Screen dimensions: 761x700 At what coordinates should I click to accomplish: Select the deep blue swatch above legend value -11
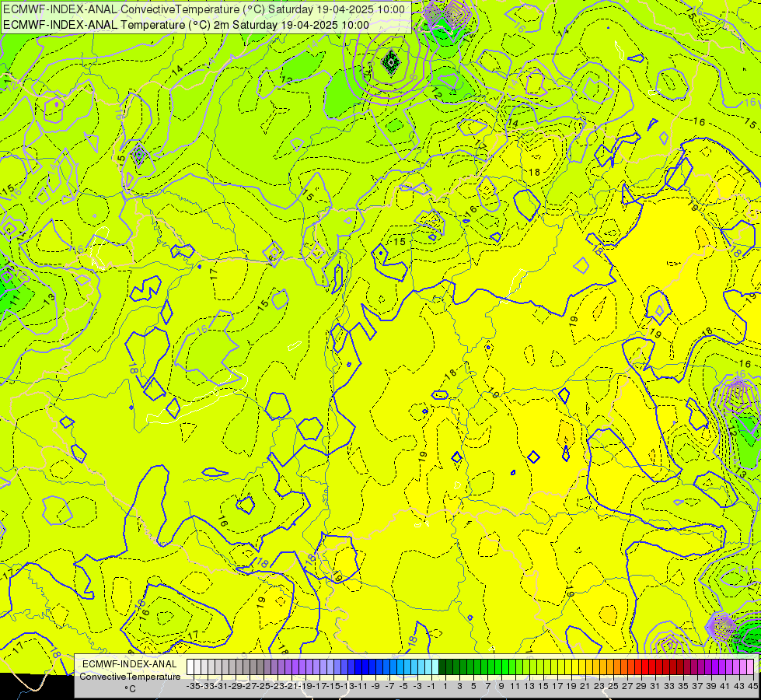(x=358, y=667)
